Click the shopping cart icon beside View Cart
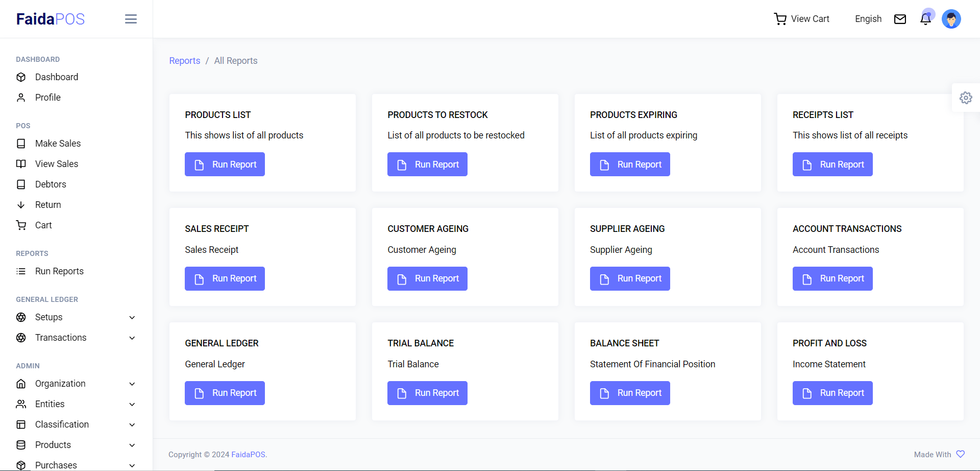This screenshot has height=471, width=980. (780, 19)
